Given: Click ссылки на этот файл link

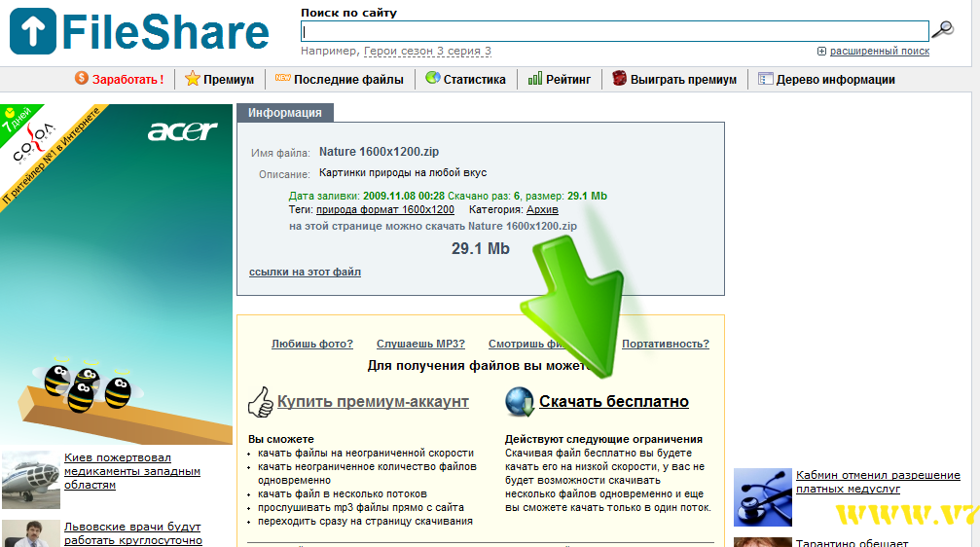Looking at the screenshot, I should (x=305, y=272).
